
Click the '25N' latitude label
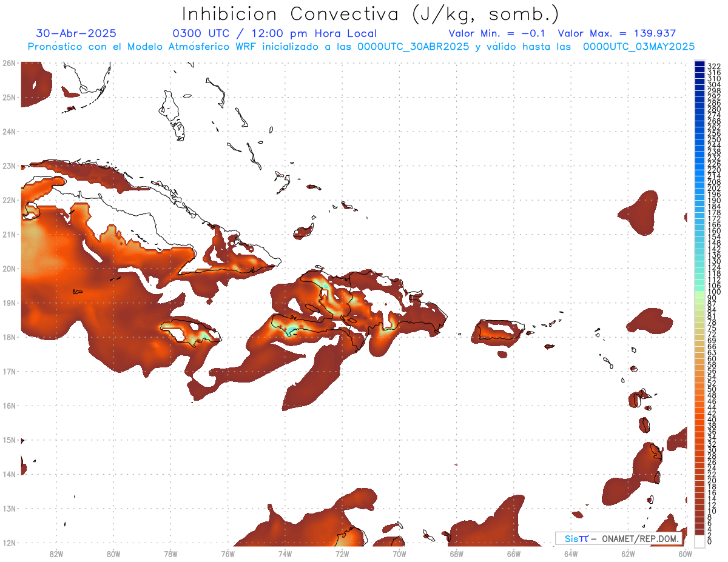pyautogui.click(x=9, y=97)
